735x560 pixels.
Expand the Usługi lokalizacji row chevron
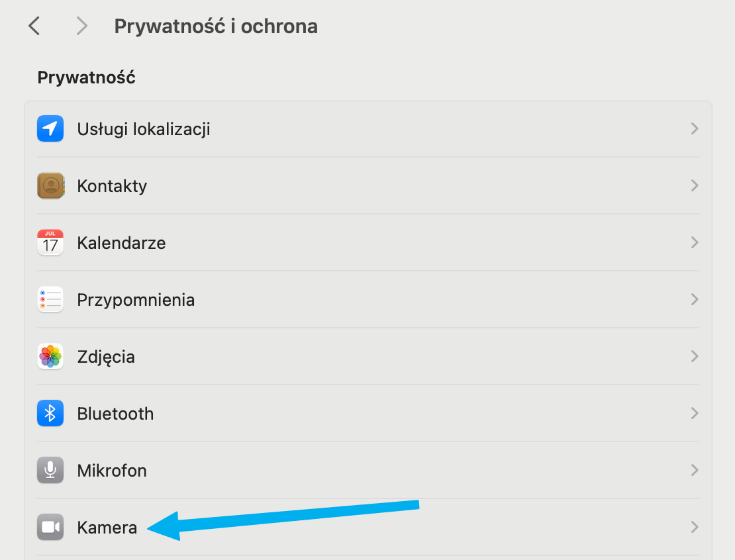(694, 128)
